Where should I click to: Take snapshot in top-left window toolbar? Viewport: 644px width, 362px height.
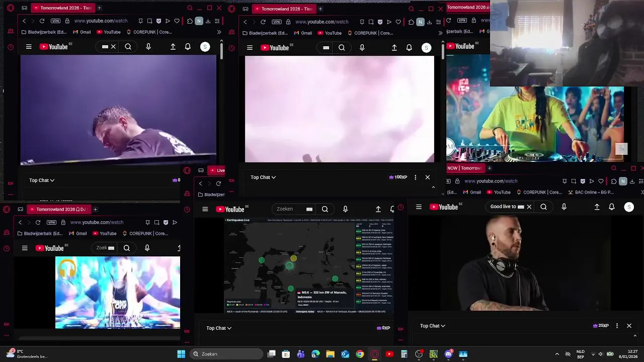(149, 21)
